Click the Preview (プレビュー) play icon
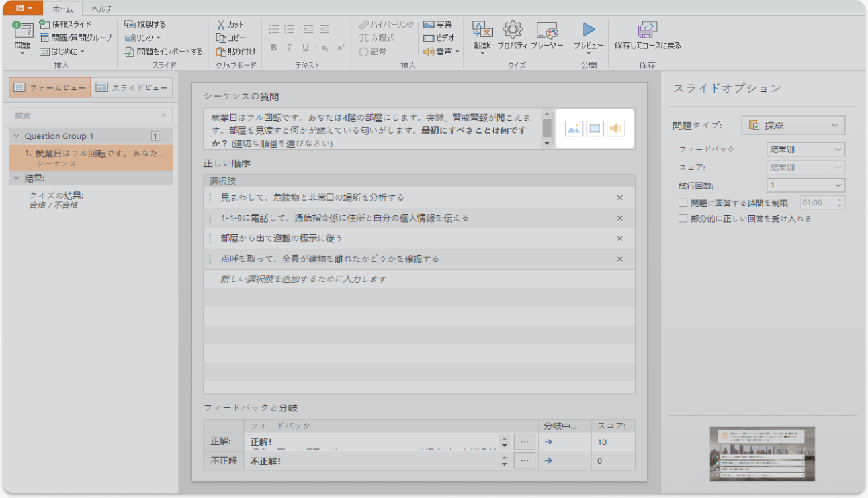The image size is (868, 498). pyautogui.click(x=588, y=30)
